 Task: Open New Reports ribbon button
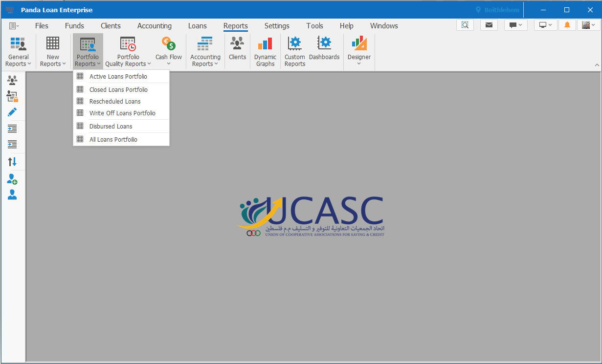pos(53,51)
